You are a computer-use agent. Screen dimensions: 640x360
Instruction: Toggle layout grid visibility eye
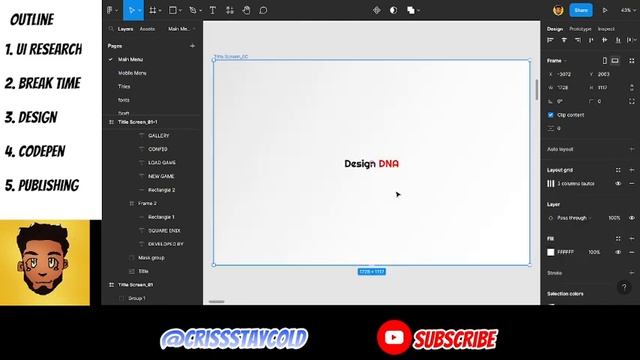(x=618, y=184)
